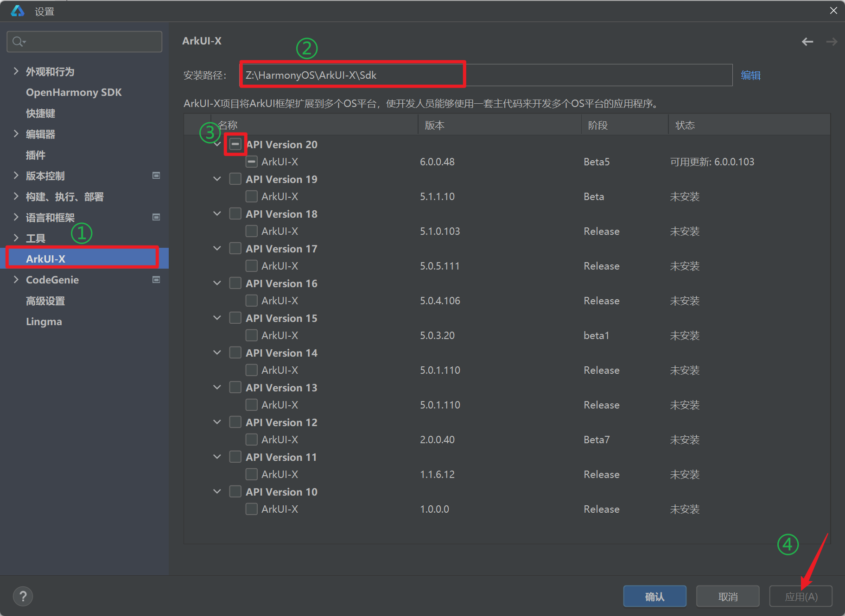
Task: Collapse the API Version 12 group
Action: tap(217, 422)
